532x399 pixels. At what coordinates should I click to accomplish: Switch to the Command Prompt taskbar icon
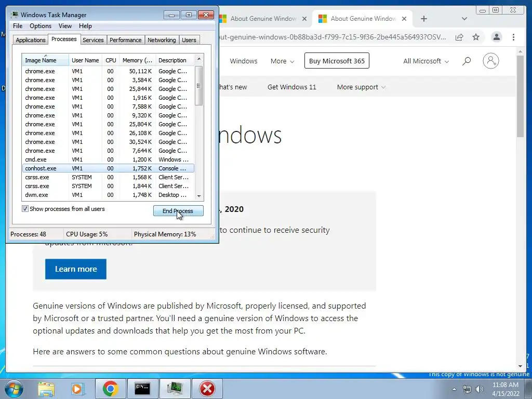pos(142,389)
